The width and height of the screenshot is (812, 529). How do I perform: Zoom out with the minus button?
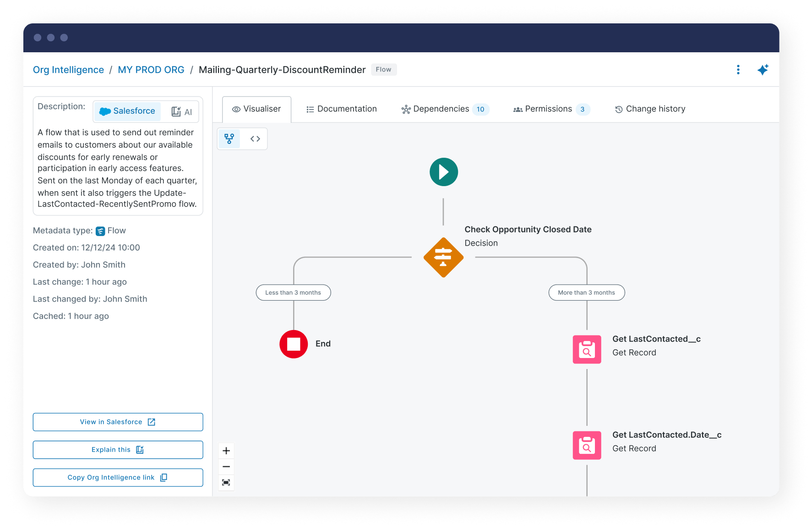226,467
